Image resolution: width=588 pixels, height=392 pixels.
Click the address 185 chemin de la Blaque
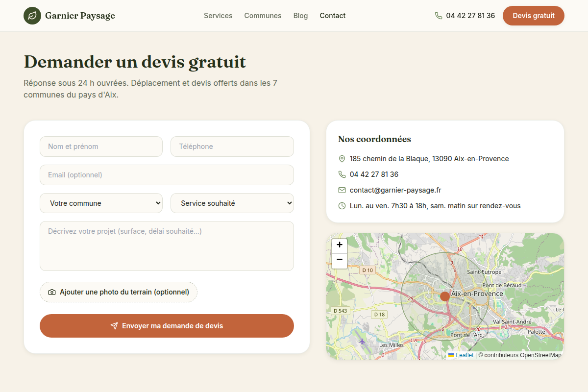tap(429, 159)
